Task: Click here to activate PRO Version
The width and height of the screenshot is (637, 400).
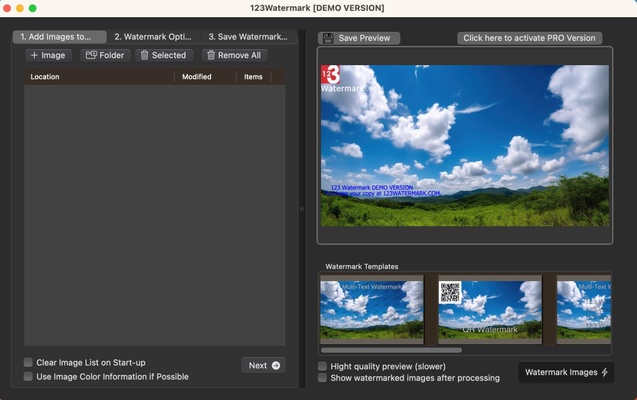Action: click(x=529, y=38)
